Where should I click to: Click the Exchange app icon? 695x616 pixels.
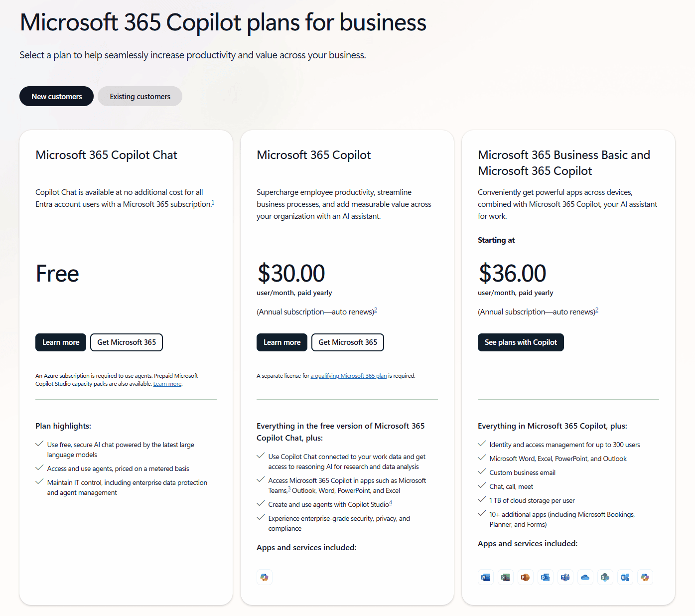pyautogui.click(x=625, y=577)
